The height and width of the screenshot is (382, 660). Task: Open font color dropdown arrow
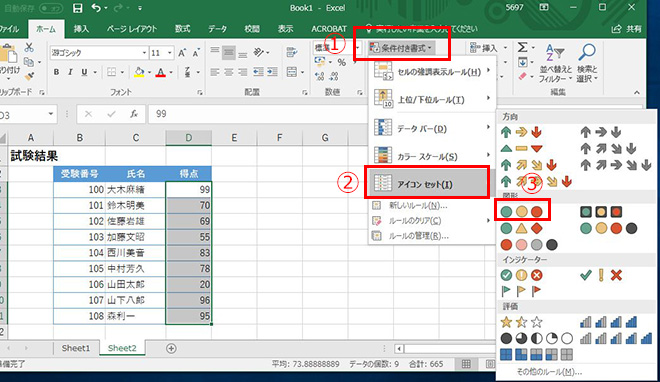[171, 72]
